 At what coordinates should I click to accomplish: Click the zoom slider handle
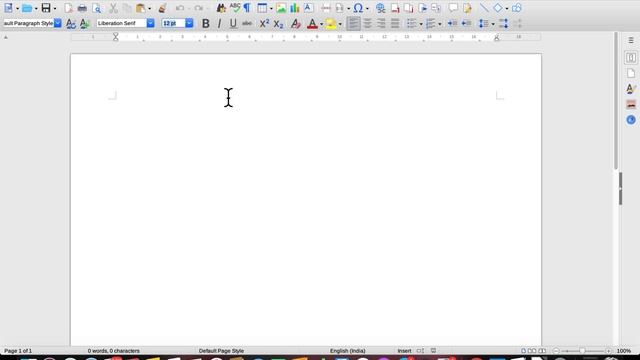point(582,351)
